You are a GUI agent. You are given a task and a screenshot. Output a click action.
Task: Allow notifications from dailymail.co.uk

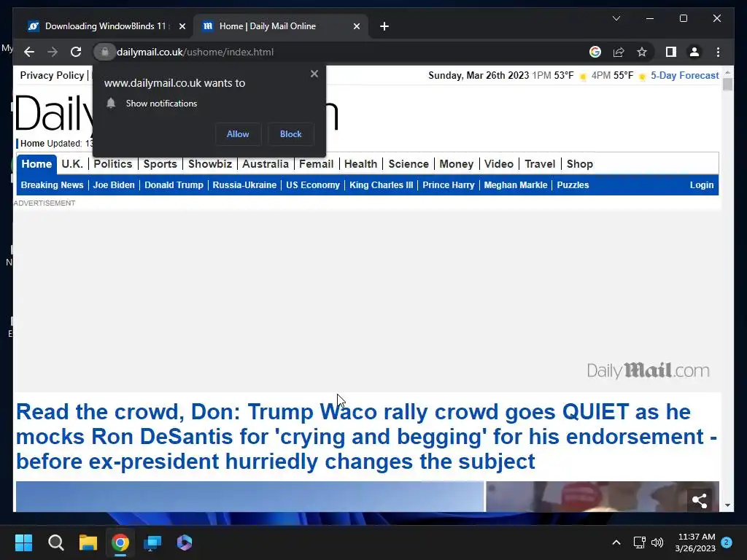[238, 134]
